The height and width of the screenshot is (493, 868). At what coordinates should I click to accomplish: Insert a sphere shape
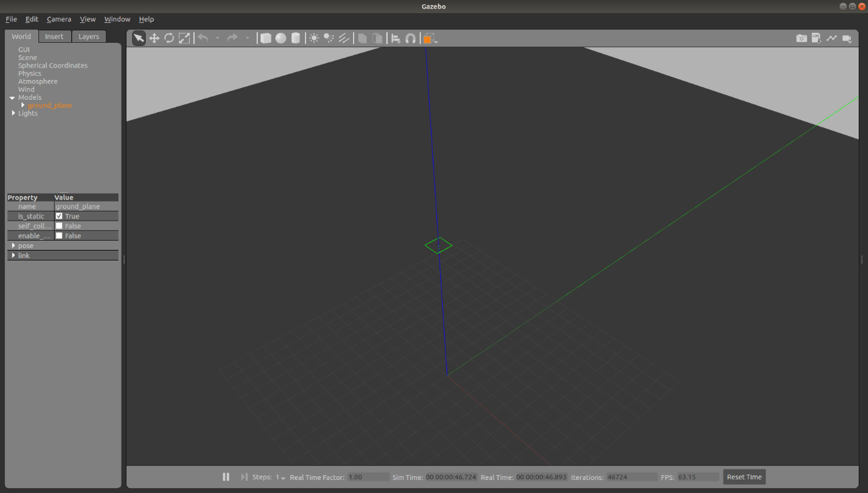tap(281, 38)
